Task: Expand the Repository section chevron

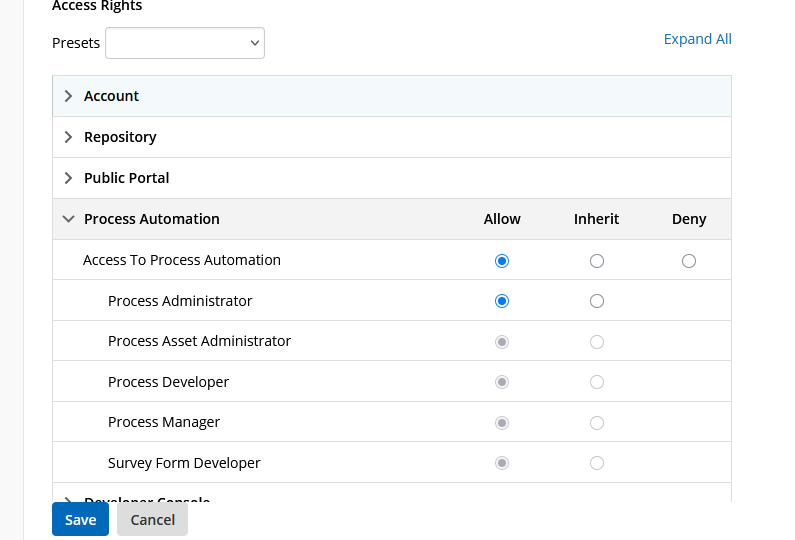Action: click(x=68, y=137)
